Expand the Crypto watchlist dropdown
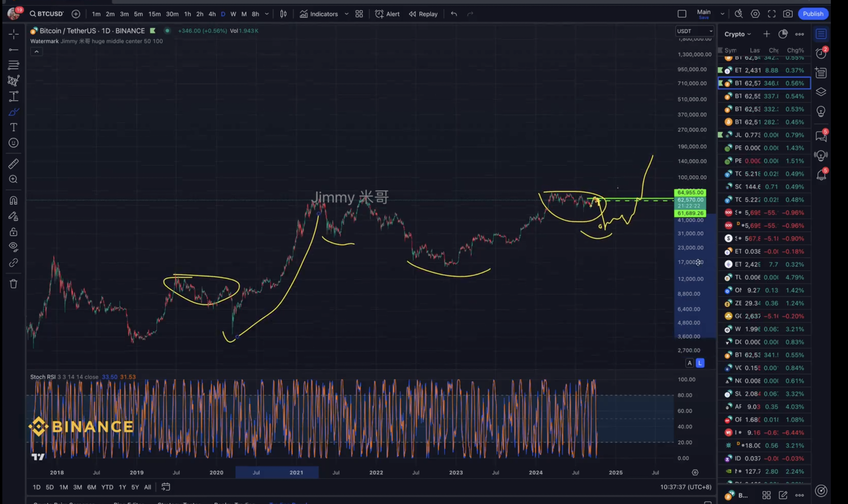 tap(737, 34)
